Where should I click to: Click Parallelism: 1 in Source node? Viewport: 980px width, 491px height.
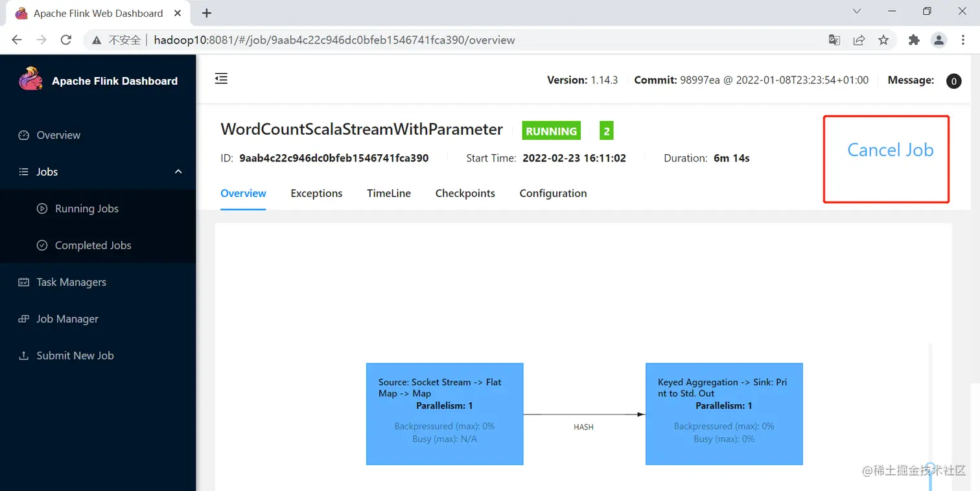445,406
